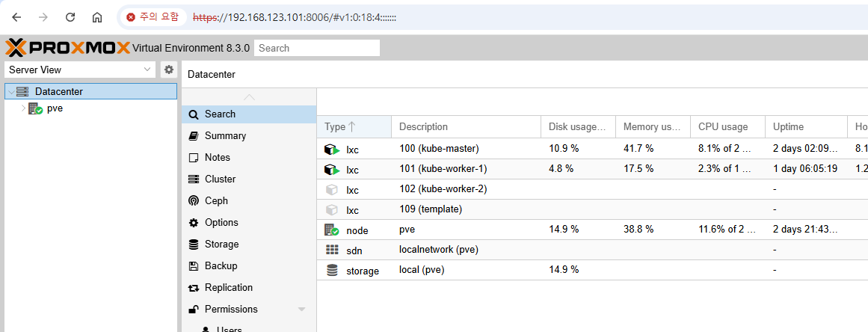Screen dimensions: 868x332
Task: Click the kube-worker-1 running lxc icon
Action: 332,169
